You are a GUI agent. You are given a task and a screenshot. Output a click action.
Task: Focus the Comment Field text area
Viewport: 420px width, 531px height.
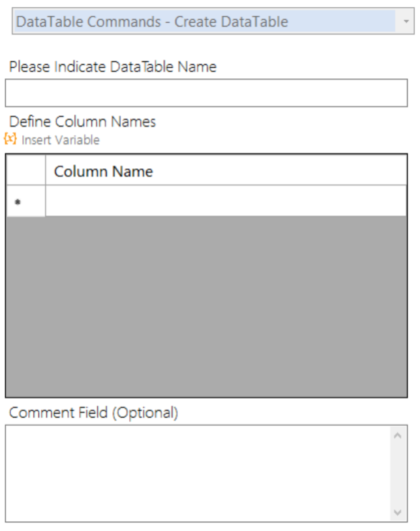click(196, 473)
